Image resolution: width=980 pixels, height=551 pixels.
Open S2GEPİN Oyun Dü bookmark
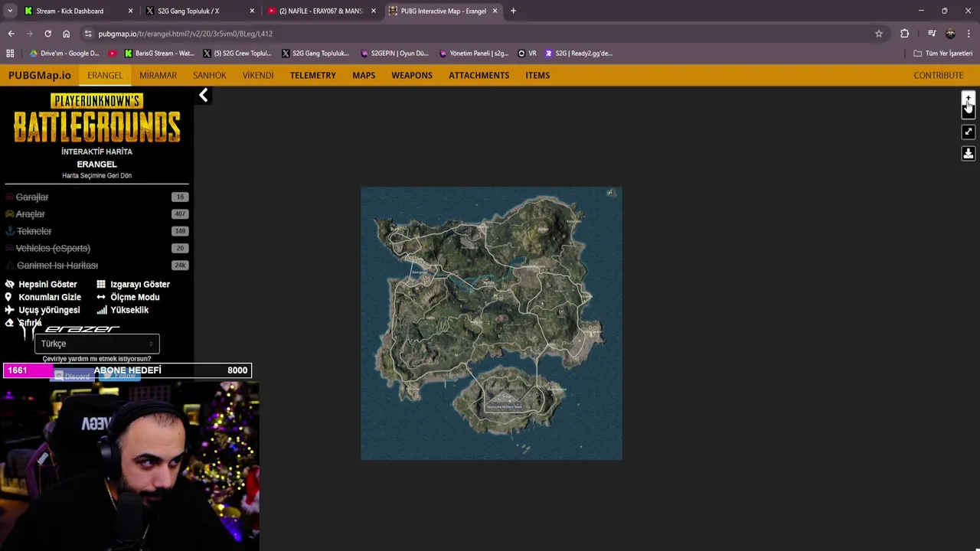pos(394,54)
